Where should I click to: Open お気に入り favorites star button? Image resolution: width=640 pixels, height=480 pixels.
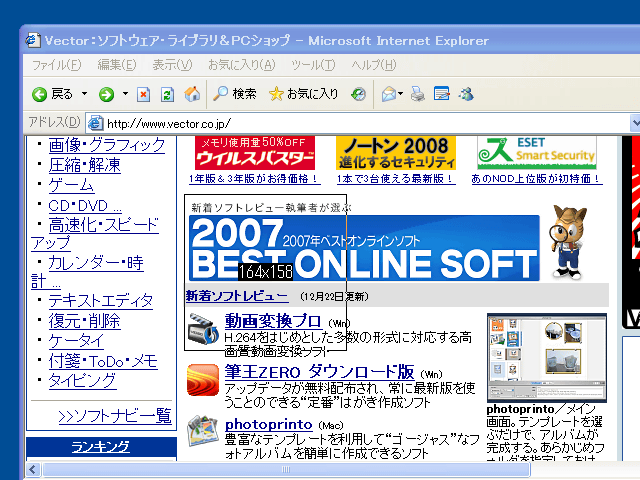[304, 94]
